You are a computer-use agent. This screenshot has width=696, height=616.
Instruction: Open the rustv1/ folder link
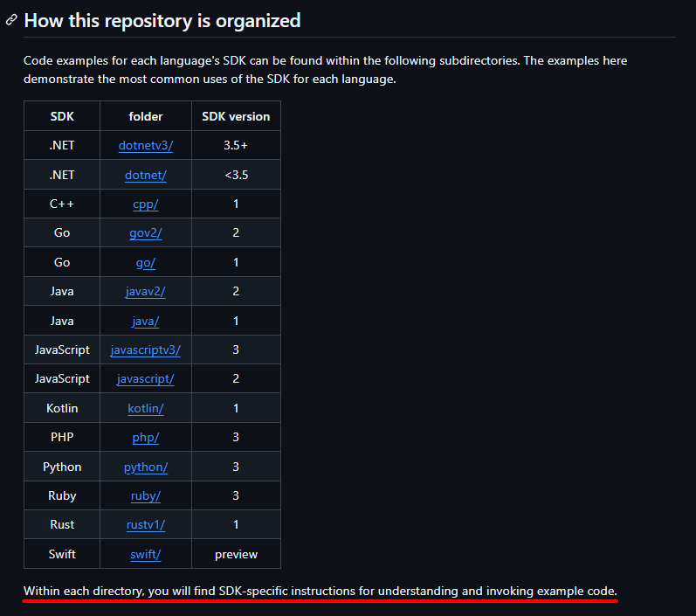146,524
